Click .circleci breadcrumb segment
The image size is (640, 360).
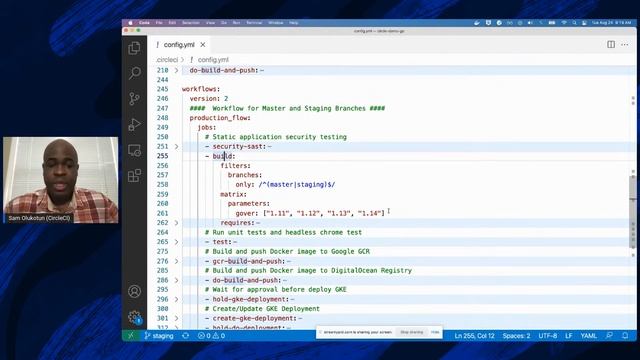[167, 60]
